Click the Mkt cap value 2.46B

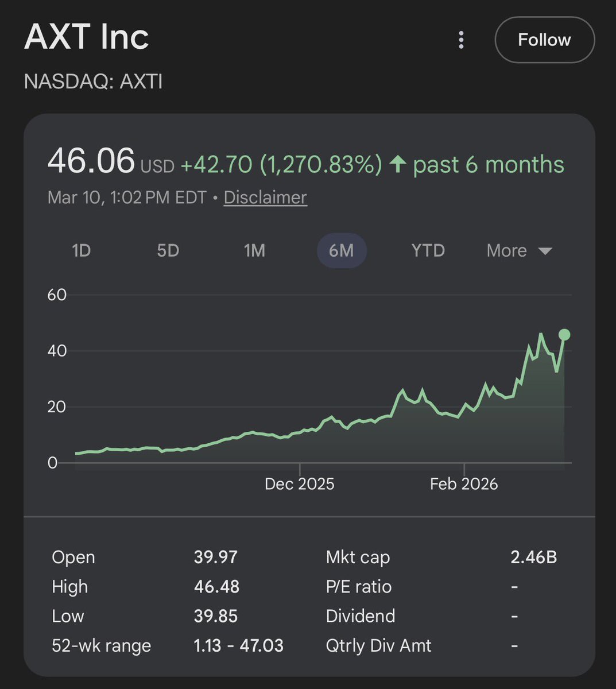534,557
